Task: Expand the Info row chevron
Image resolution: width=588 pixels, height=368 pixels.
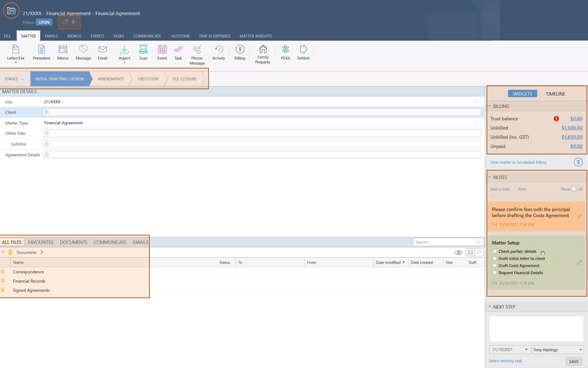Action: [x=475, y=102]
